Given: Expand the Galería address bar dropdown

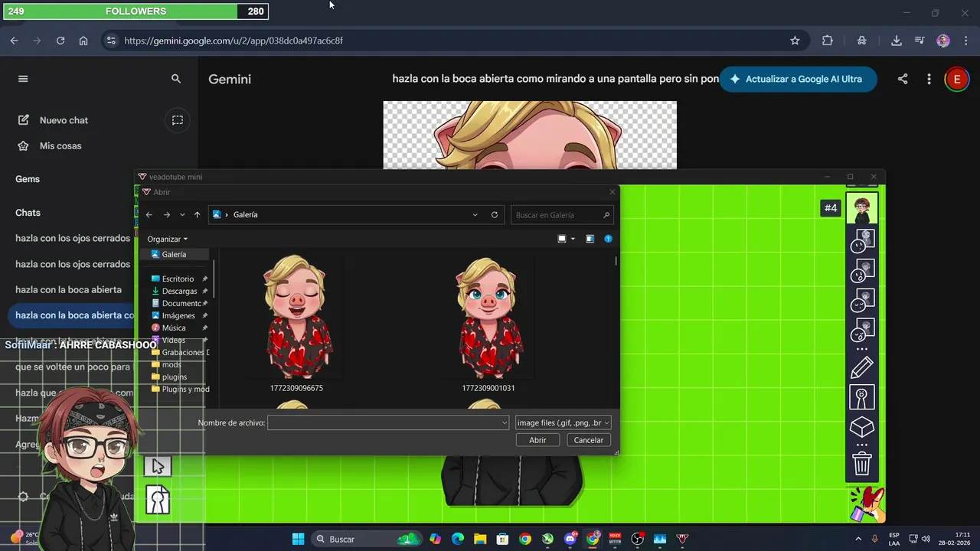Looking at the screenshot, I should (x=475, y=215).
